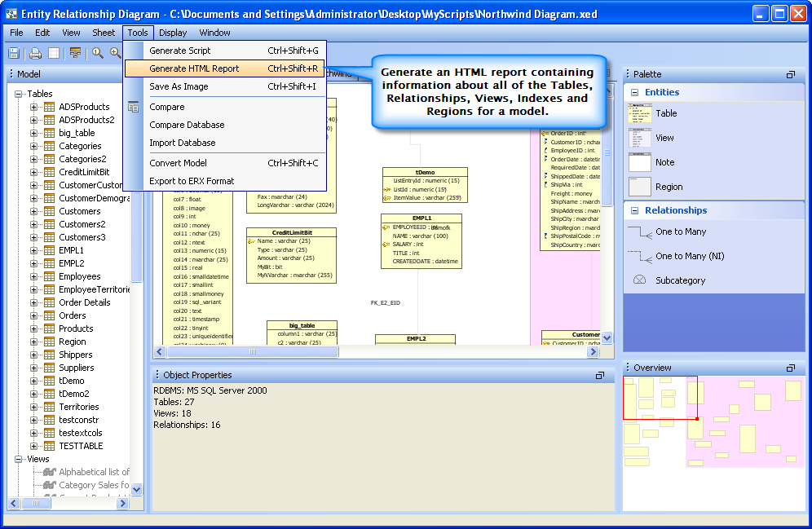Click the red viewport box in Overview
Viewport: 812px width, 529px height.
pyautogui.click(x=660, y=398)
